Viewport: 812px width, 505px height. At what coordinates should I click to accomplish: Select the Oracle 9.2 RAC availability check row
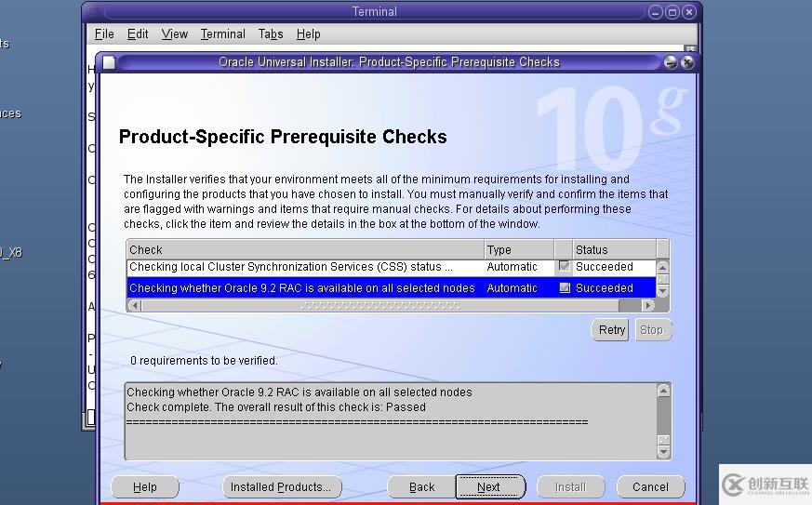(391, 287)
